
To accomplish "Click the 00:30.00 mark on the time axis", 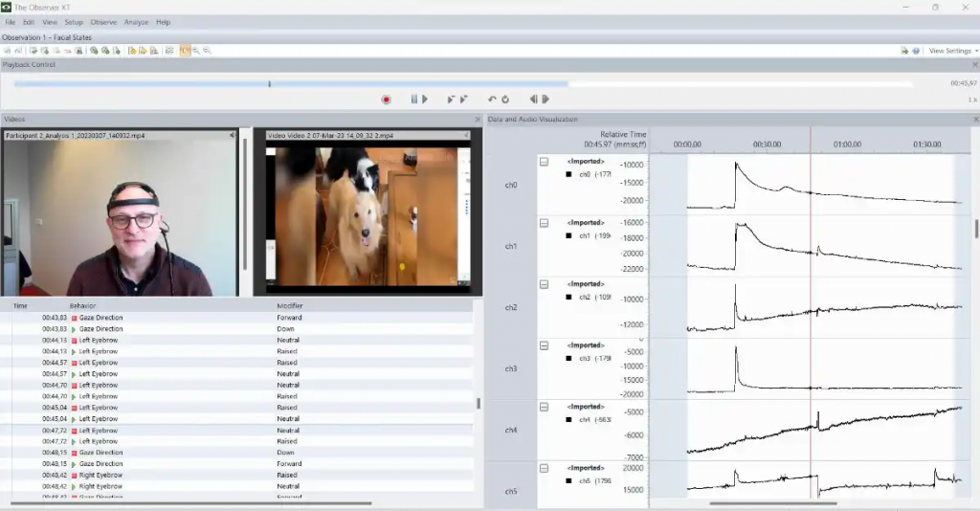I will tap(767, 144).
